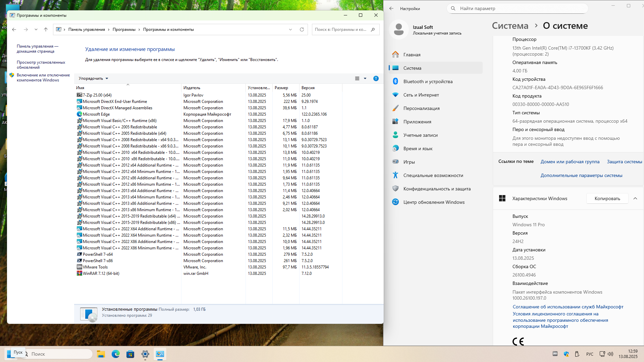Open Дополнительные параметры системы link

pyautogui.click(x=581, y=175)
